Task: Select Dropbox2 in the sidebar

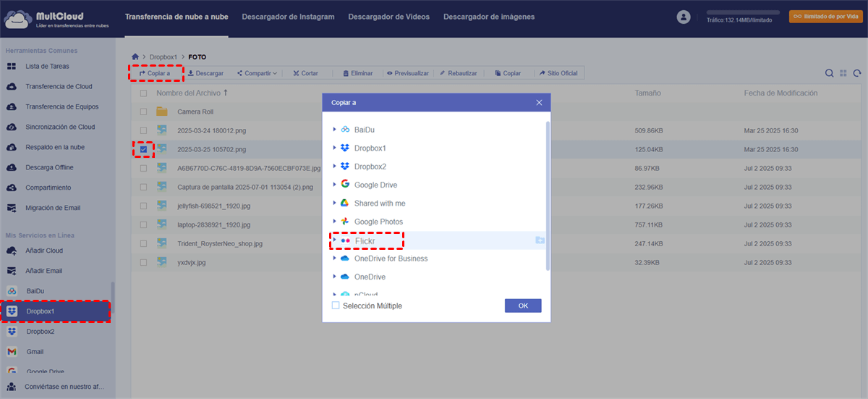Action: [x=40, y=332]
